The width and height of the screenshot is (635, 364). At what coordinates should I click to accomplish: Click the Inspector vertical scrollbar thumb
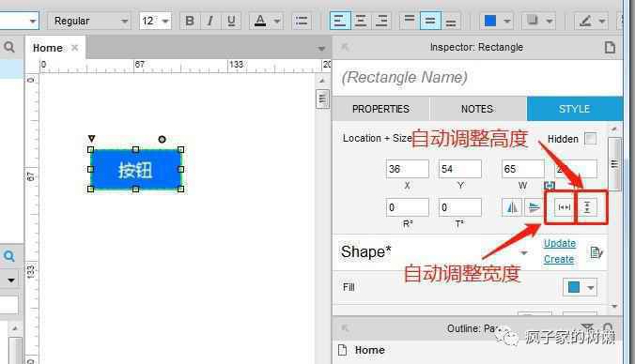(614, 163)
